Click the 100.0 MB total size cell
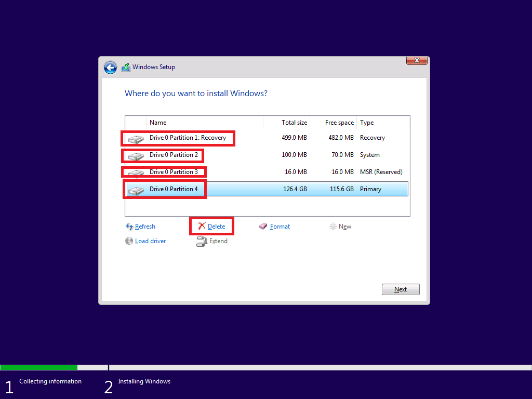The image size is (532, 399). click(294, 155)
